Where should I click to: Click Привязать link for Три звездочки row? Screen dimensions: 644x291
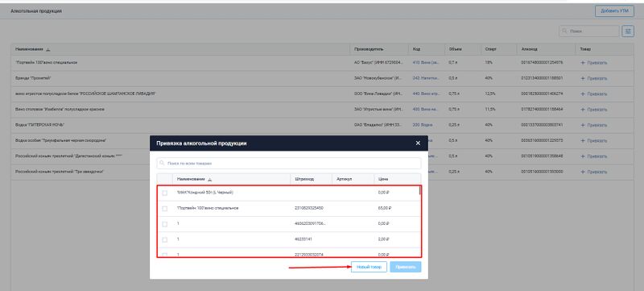[593, 172]
